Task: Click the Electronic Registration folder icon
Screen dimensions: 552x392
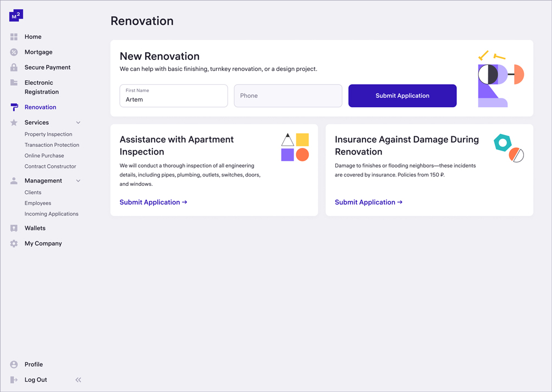Action: (14, 83)
